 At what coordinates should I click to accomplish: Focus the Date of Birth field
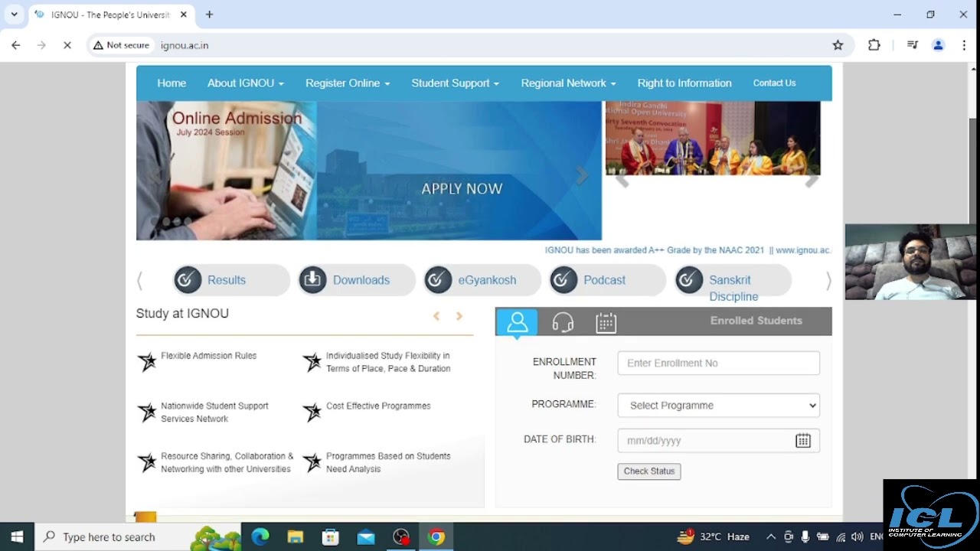718,441
